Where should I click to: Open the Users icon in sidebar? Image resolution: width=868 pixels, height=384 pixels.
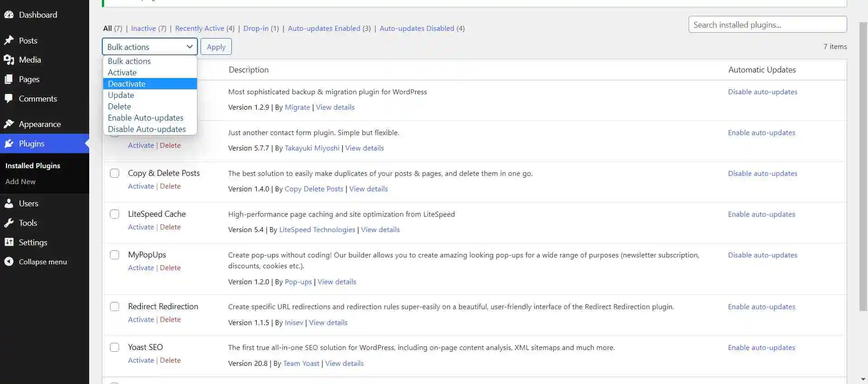(9, 204)
